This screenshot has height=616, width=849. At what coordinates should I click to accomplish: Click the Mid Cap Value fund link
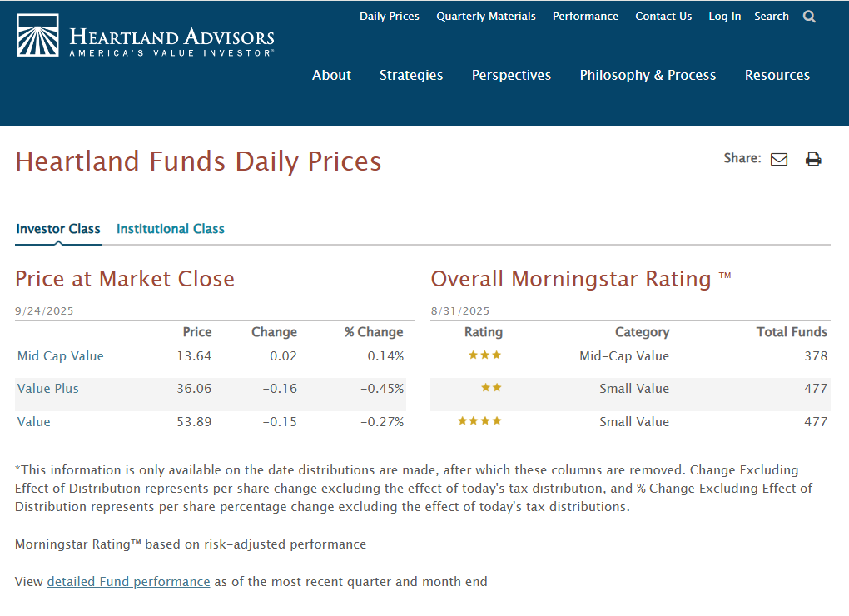tap(60, 355)
